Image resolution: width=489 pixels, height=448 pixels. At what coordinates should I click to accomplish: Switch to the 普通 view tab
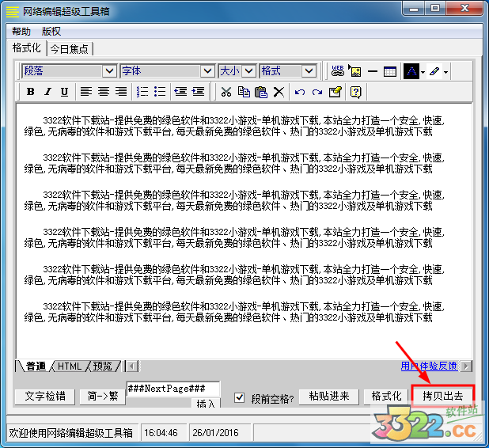coord(36,366)
